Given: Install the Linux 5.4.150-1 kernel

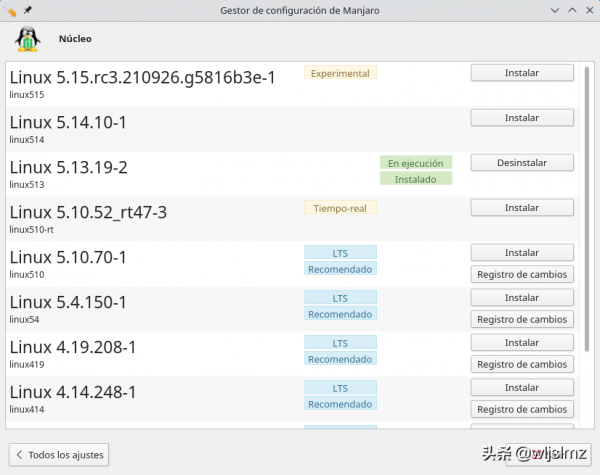Looking at the screenshot, I should [x=521, y=298].
